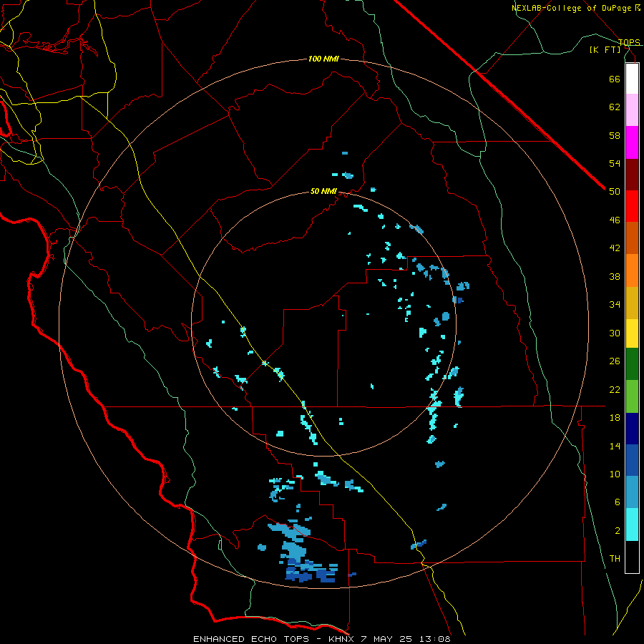Click the legend value 54
Screen dimensions: 644x644
615,163
